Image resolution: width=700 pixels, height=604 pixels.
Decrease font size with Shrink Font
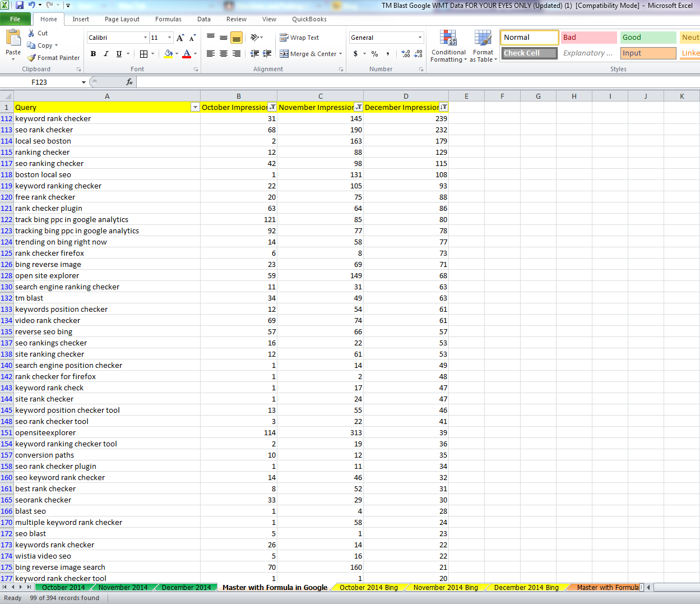click(192, 38)
